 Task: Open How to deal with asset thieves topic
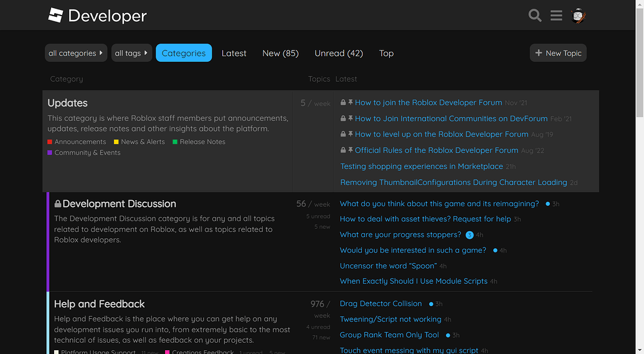tap(425, 219)
